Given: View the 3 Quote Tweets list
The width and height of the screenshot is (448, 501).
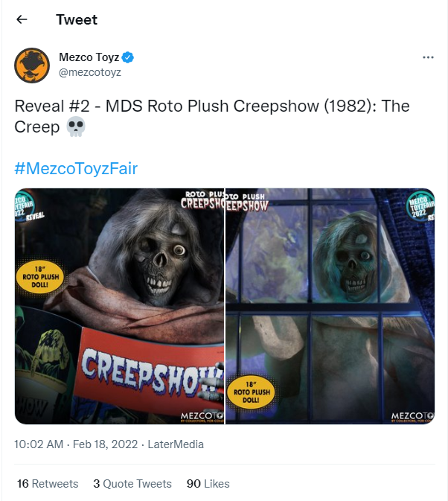Looking at the screenshot, I should (132, 484).
